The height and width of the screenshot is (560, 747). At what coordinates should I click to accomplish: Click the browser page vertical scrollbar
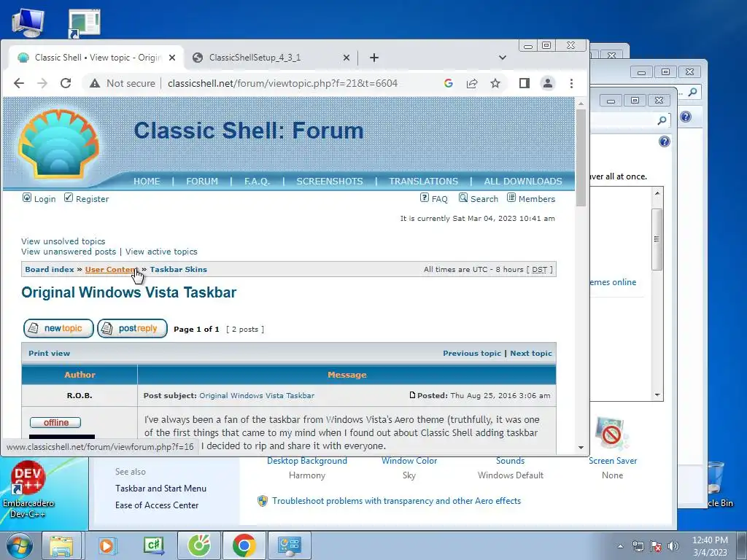coord(581,157)
